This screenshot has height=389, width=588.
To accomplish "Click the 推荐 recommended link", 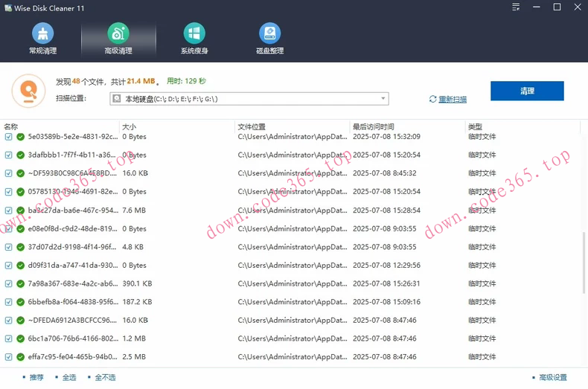I will coord(36,377).
